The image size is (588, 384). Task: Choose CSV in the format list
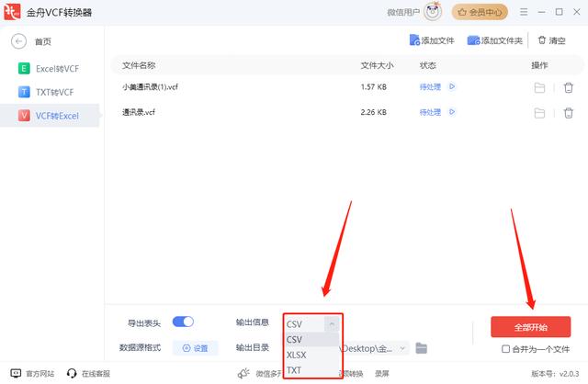pyautogui.click(x=312, y=339)
